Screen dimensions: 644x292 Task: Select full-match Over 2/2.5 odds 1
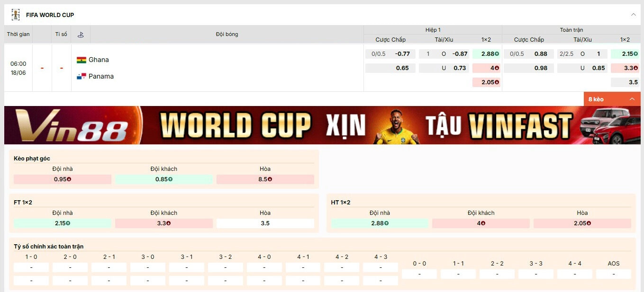coord(582,54)
